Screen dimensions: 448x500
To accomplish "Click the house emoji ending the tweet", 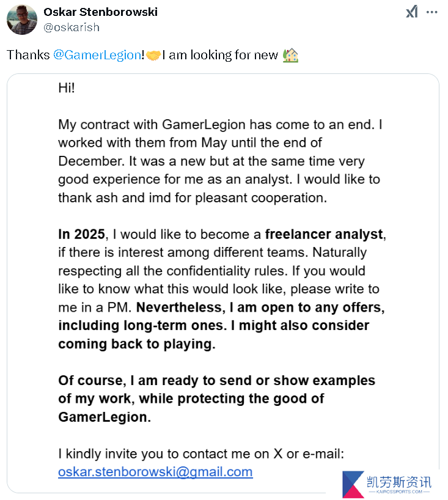I will click(290, 55).
